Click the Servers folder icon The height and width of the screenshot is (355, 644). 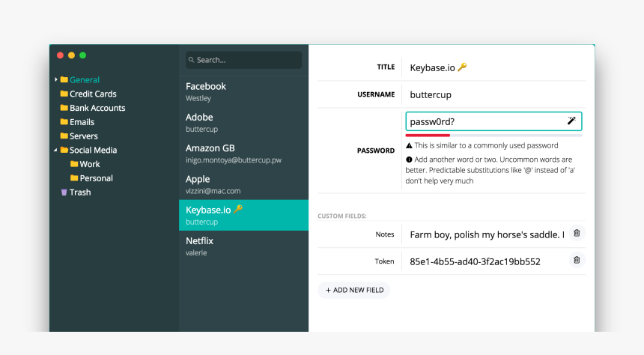(64, 136)
